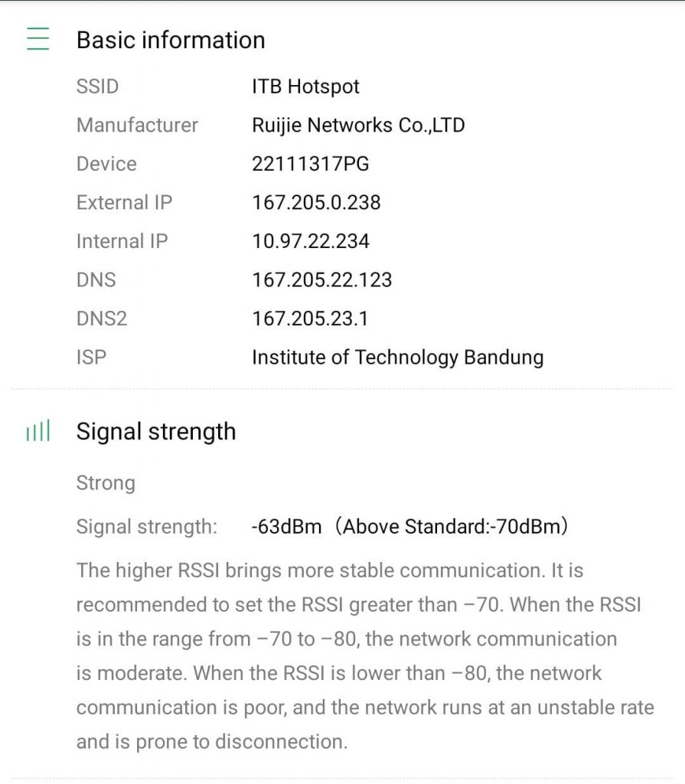Click the DNS2 label

coord(101,318)
